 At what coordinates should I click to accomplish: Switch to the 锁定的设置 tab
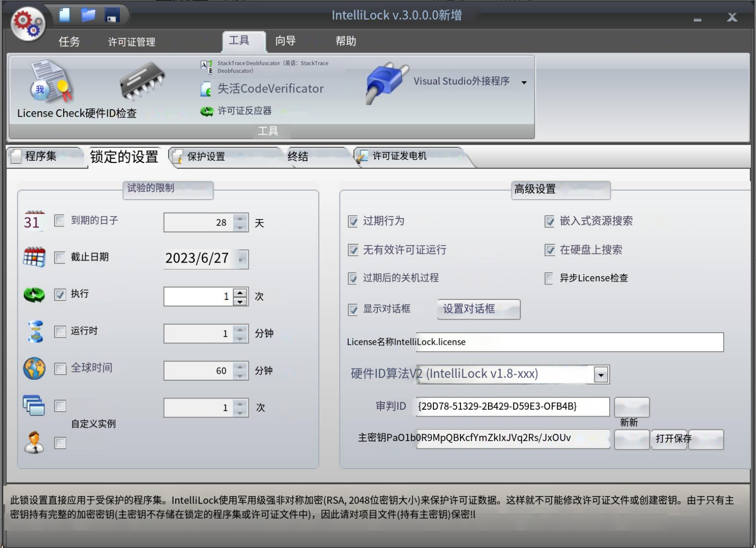coord(124,157)
